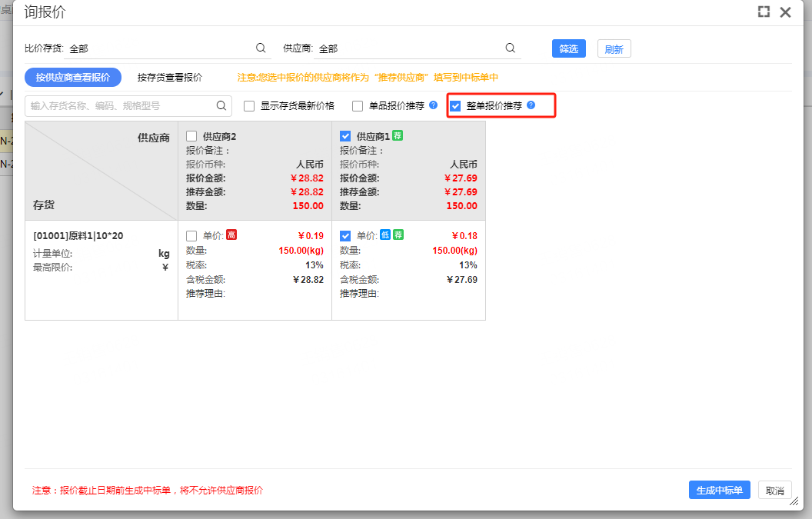Click orange 注意 recommended supplier notice text
The width and height of the screenshot is (812, 519).
pyautogui.click(x=368, y=77)
